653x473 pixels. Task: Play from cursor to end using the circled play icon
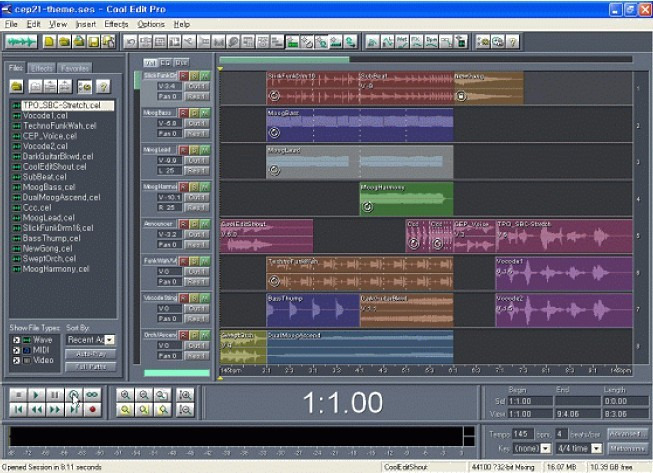point(73,395)
